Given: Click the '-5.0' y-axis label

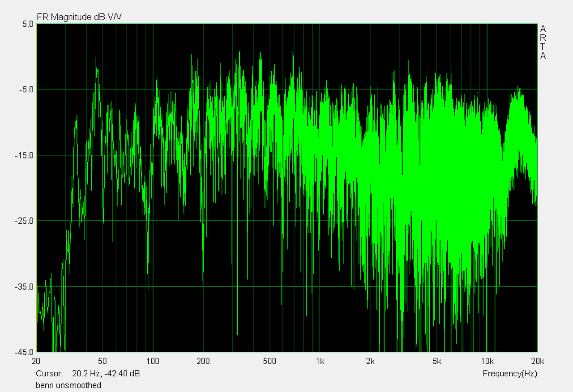Looking at the screenshot, I should point(26,89).
